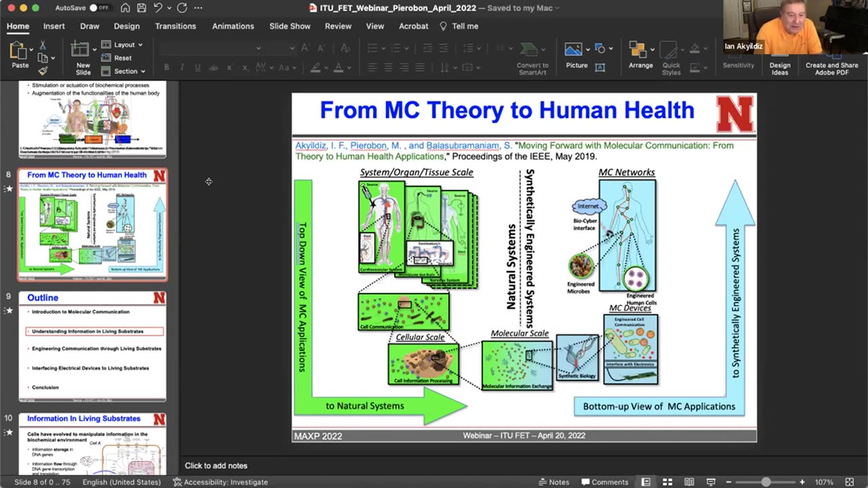Image resolution: width=868 pixels, height=488 pixels.
Task: Start Slide Show from status bar icon
Action: click(x=711, y=482)
